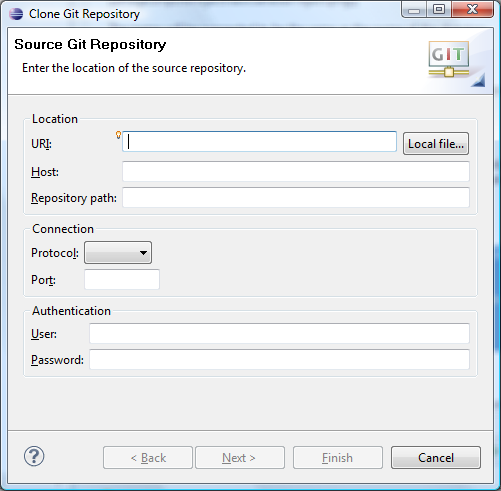This screenshot has height=491, width=501.
Task: Click the Finish button
Action: 338,458
